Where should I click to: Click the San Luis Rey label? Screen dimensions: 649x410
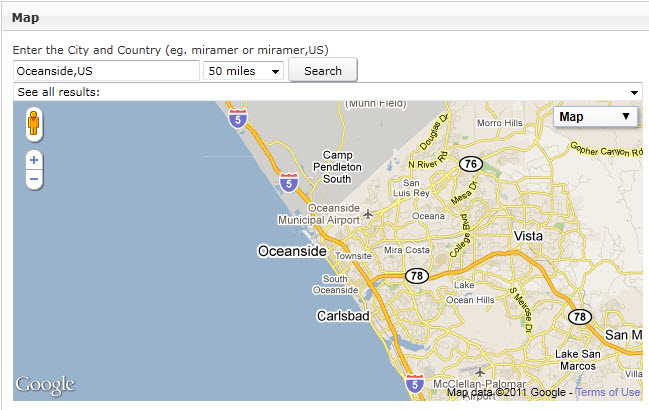[411, 188]
